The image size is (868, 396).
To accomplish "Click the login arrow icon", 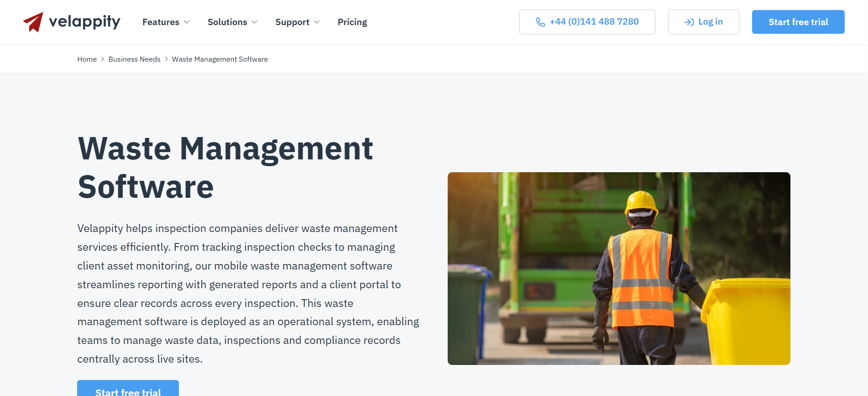I will tap(689, 22).
